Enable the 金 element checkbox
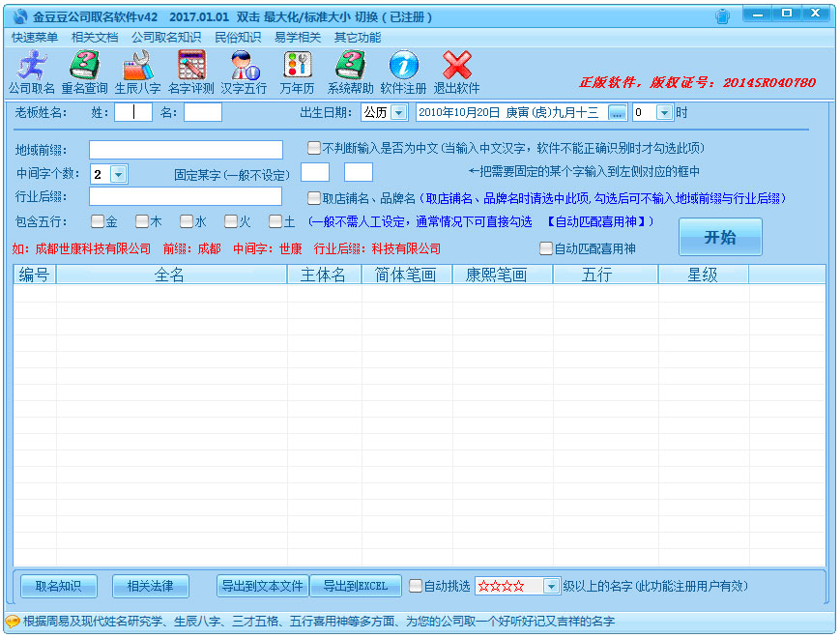 click(x=98, y=221)
